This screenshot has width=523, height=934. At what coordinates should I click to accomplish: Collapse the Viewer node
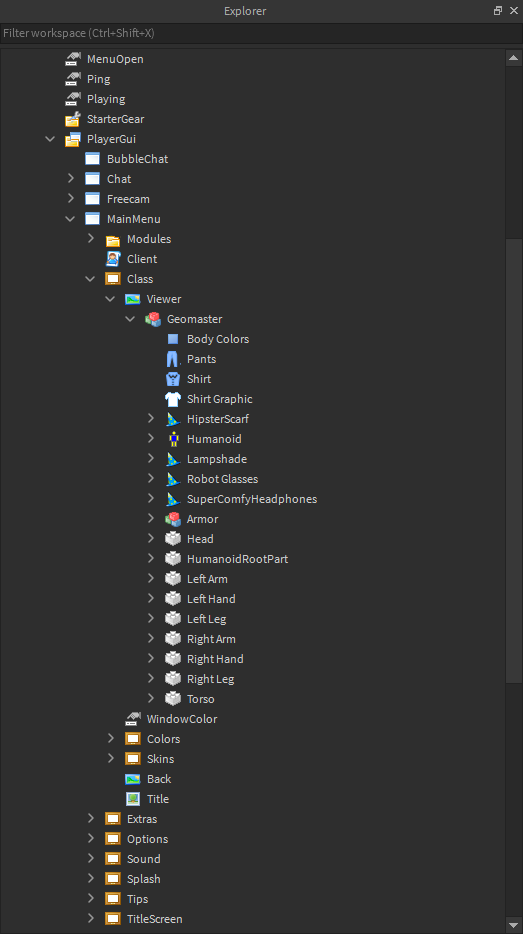[x=110, y=299]
